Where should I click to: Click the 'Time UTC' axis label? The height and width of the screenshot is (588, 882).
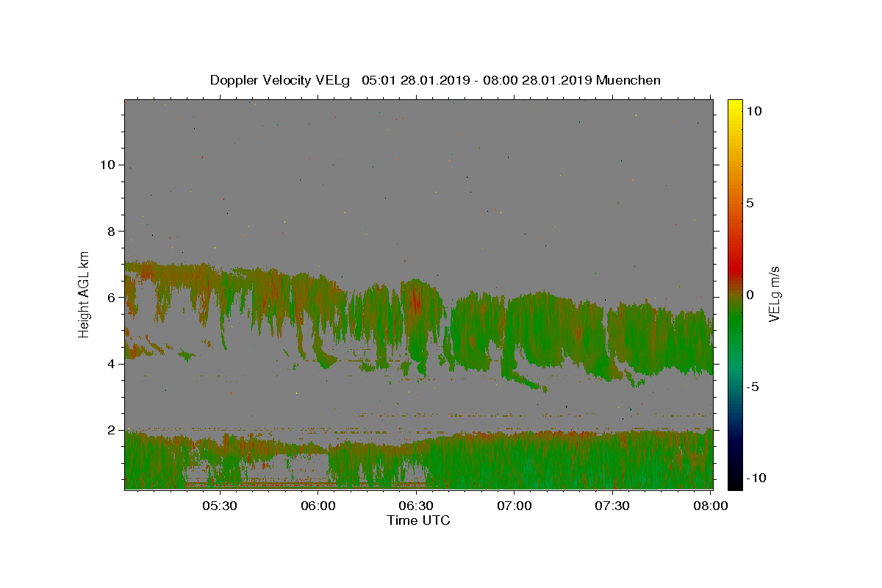tap(418, 520)
